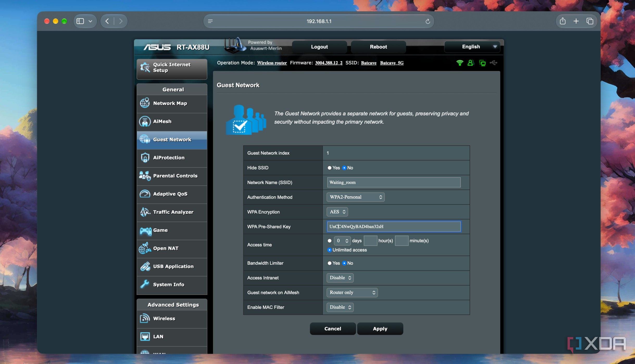This screenshot has width=635, height=364.
Task: Click the firmware version 3004.388.12_2 link
Action: coord(329,63)
